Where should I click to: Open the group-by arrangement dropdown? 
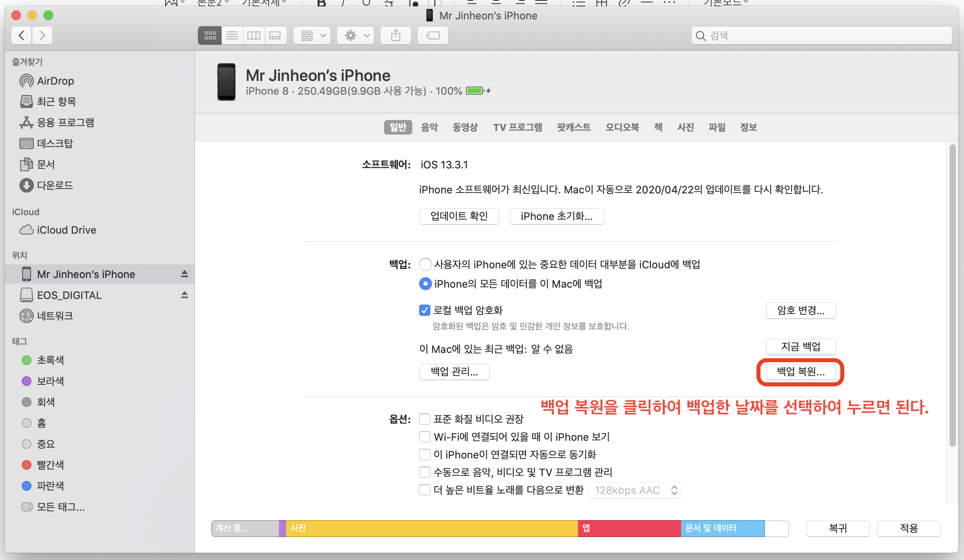coord(312,36)
